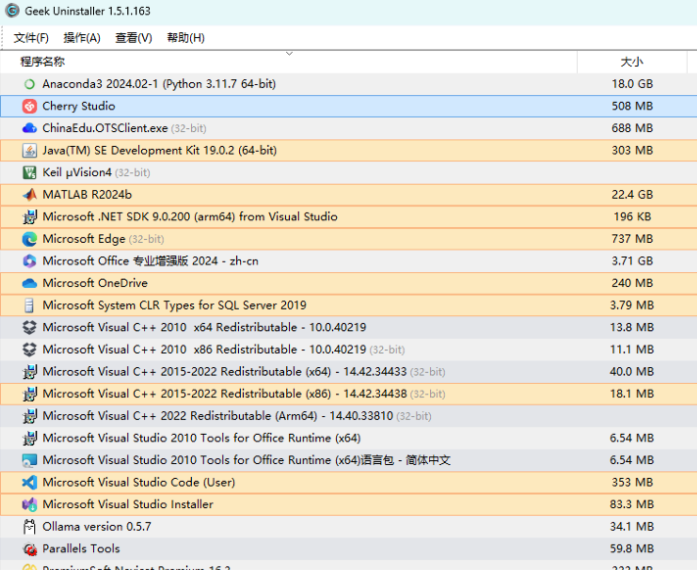Click the 737 MB size value
Image resolution: width=697 pixels, height=570 pixels.
(x=632, y=239)
